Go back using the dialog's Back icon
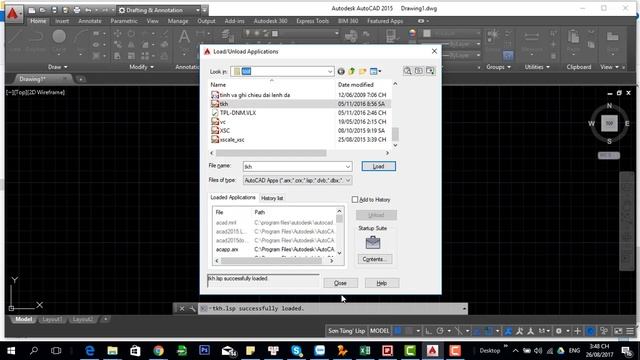The height and width of the screenshot is (360, 640). [341, 71]
